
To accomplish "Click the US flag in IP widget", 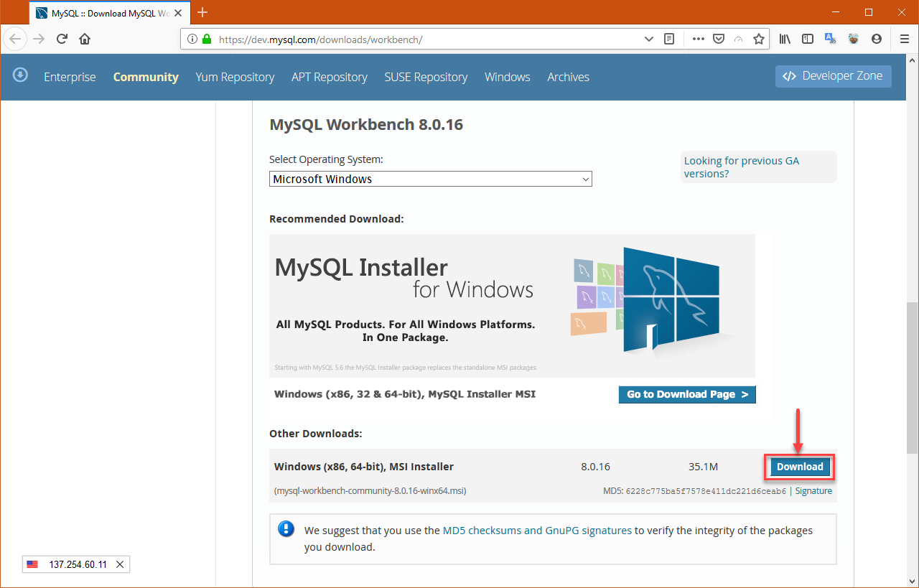I will click(x=32, y=564).
